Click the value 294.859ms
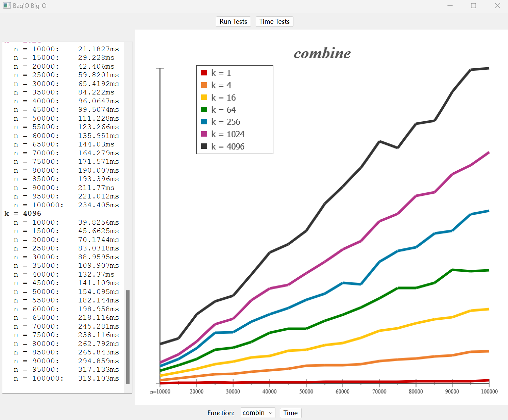The image size is (508, 420). pyautogui.click(x=99, y=361)
